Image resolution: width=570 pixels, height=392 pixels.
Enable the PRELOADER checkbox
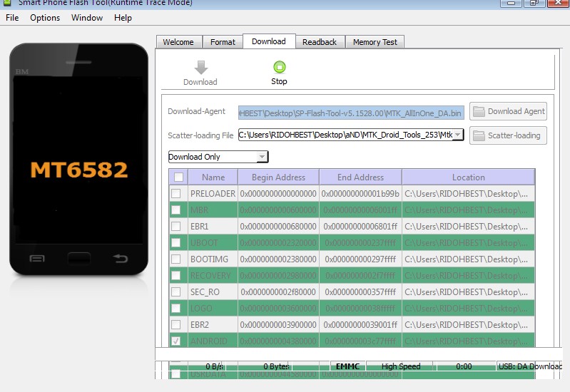click(x=176, y=193)
